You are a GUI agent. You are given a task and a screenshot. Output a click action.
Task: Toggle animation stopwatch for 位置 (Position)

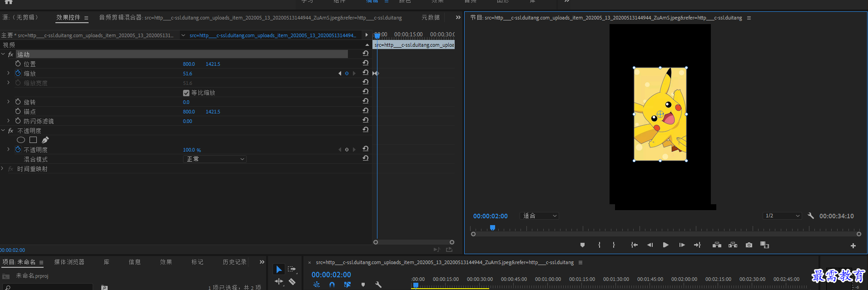pos(18,64)
